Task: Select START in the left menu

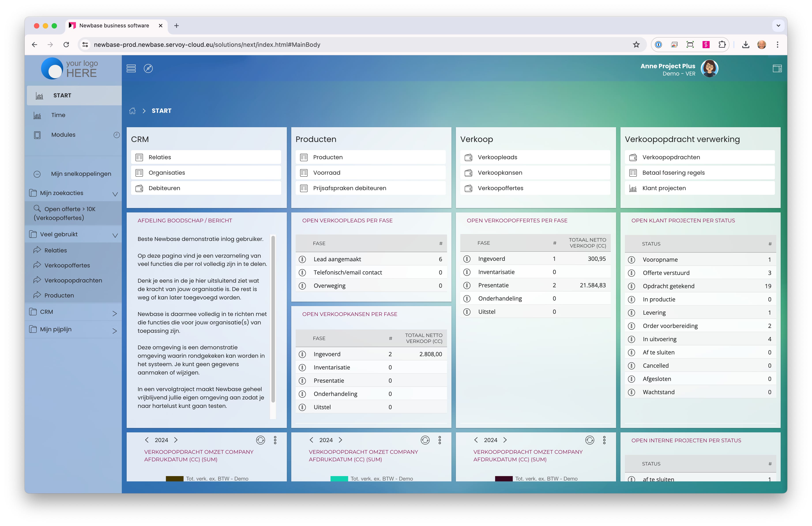Action: (62, 95)
